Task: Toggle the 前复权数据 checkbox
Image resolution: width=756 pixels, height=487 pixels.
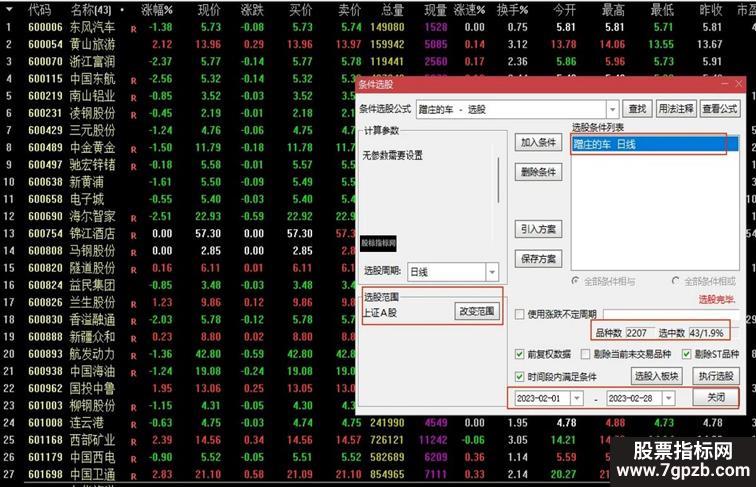Action: (520, 354)
